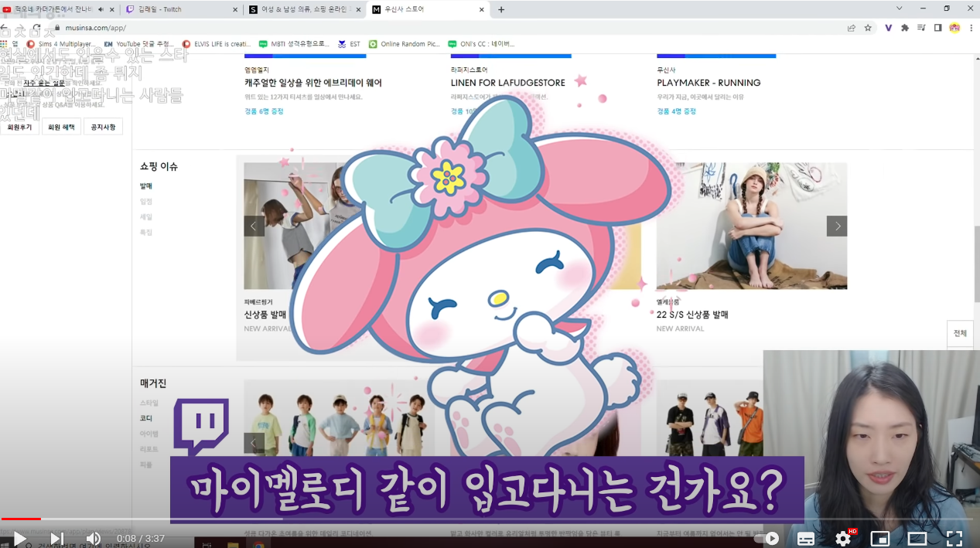980x548 pixels.
Task: Click previous arrow on 매거진 carousel
Action: (254, 443)
